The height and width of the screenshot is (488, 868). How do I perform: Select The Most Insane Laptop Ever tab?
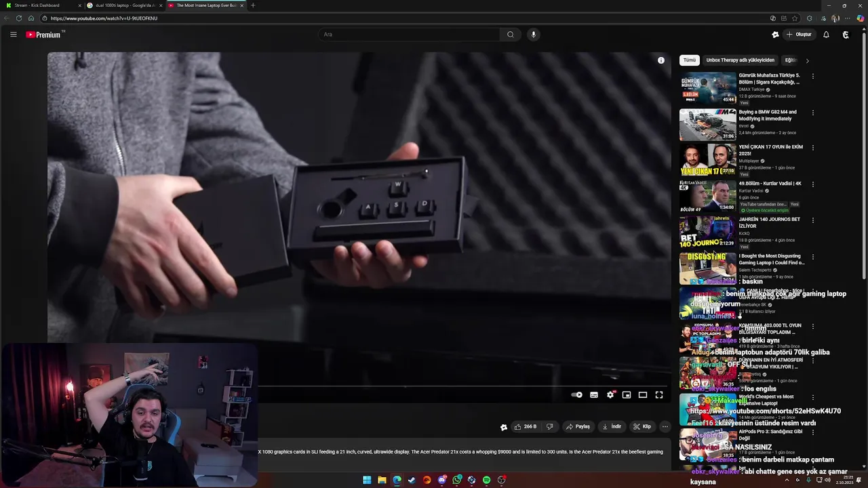pyautogui.click(x=205, y=5)
